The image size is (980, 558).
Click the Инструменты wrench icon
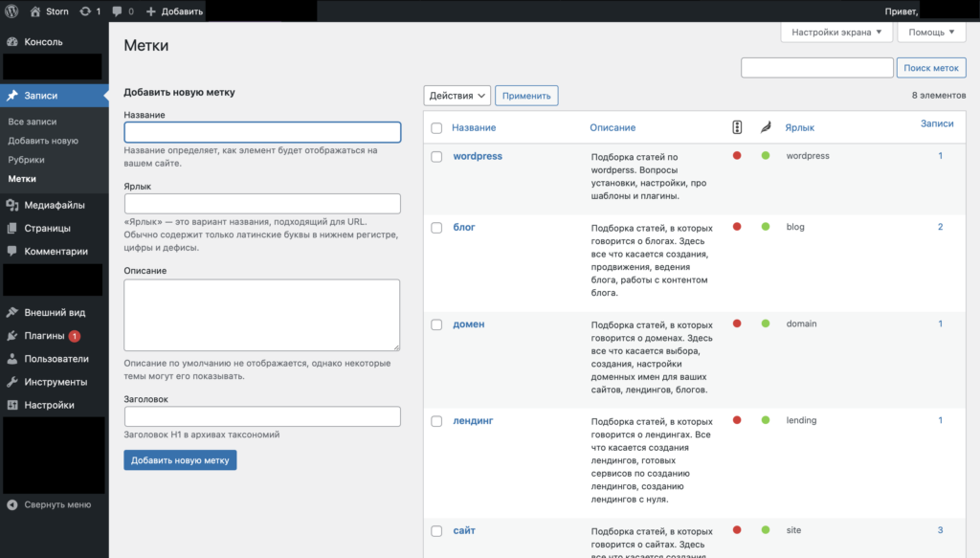(11, 382)
